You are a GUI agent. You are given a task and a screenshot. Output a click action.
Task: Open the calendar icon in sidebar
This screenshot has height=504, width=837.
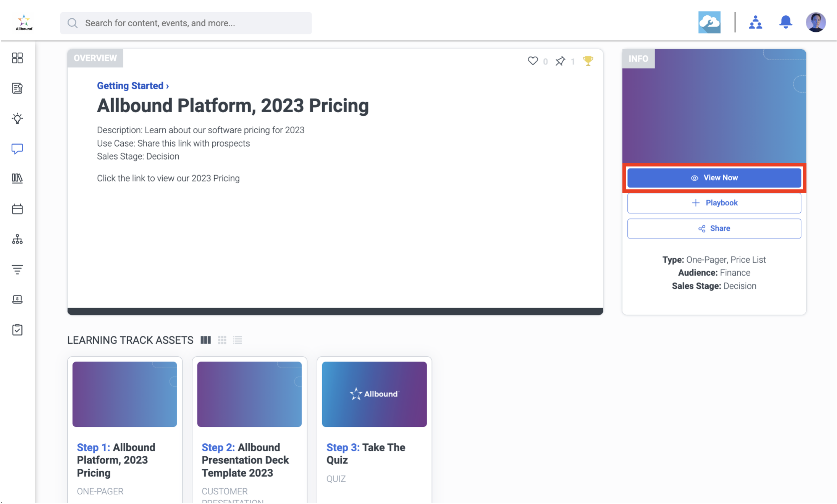coord(17,209)
